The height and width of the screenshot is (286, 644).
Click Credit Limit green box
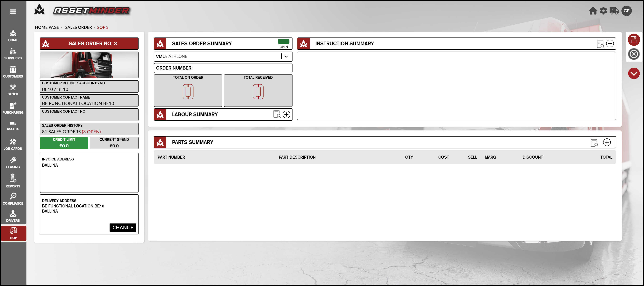coord(64,143)
